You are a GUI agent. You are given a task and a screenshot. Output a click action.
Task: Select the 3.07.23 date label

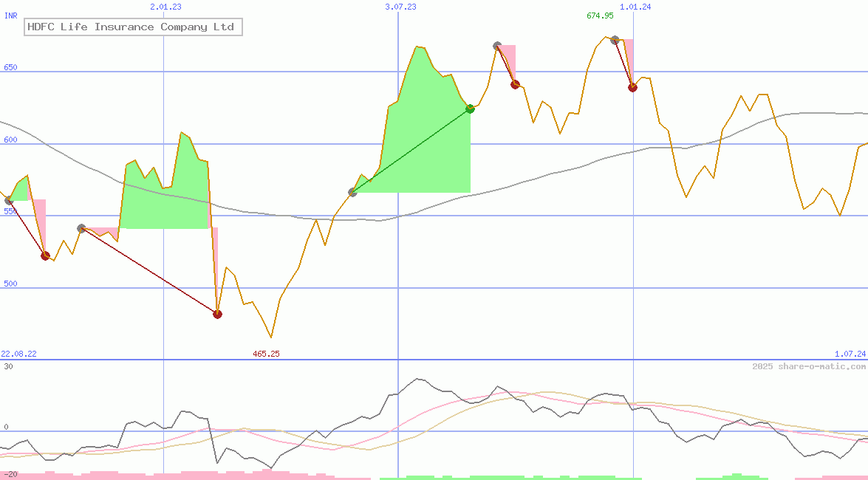pyautogui.click(x=401, y=7)
